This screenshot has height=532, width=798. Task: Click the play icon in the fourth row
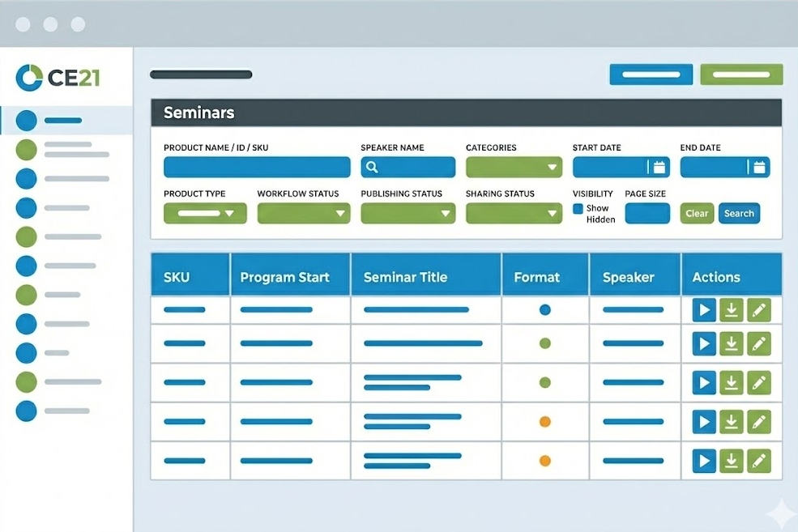704,422
